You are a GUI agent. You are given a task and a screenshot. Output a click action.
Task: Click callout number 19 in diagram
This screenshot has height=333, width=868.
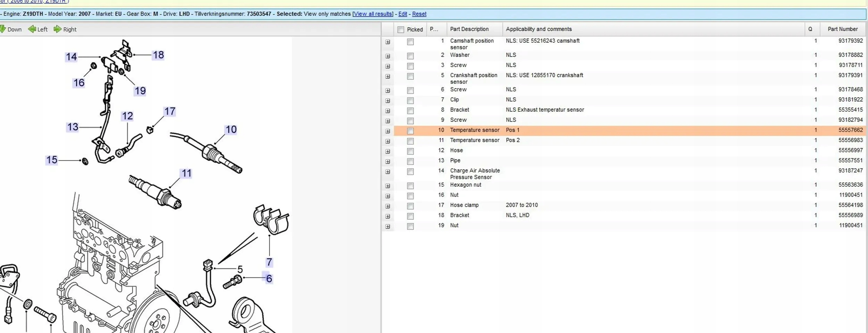pos(140,91)
